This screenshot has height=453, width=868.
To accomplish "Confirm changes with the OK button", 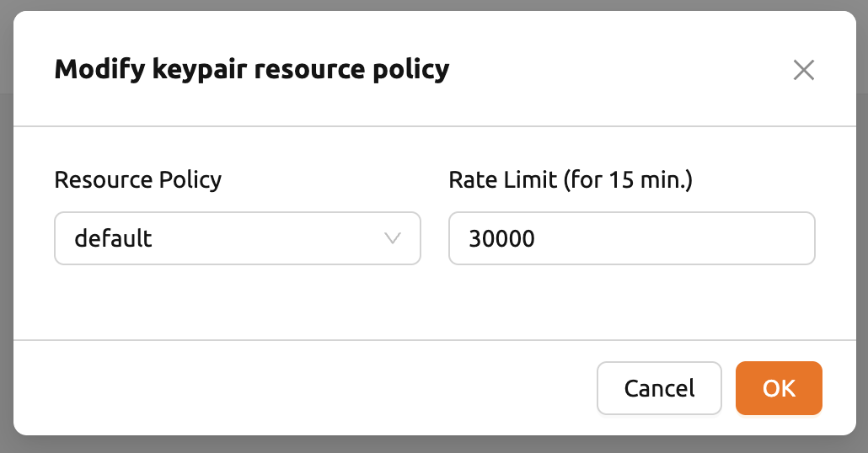I will [x=779, y=387].
